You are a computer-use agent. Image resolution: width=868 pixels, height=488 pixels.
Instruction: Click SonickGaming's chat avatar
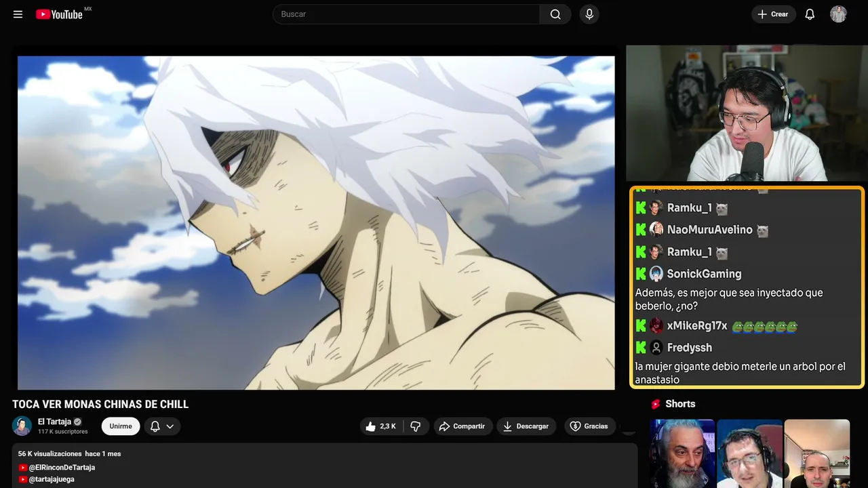(656, 274)
